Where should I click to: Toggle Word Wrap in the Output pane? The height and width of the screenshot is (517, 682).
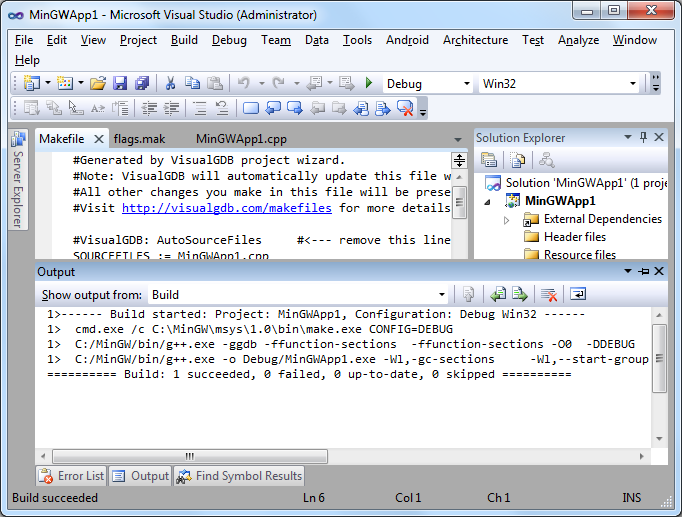(x=578, y=294)
